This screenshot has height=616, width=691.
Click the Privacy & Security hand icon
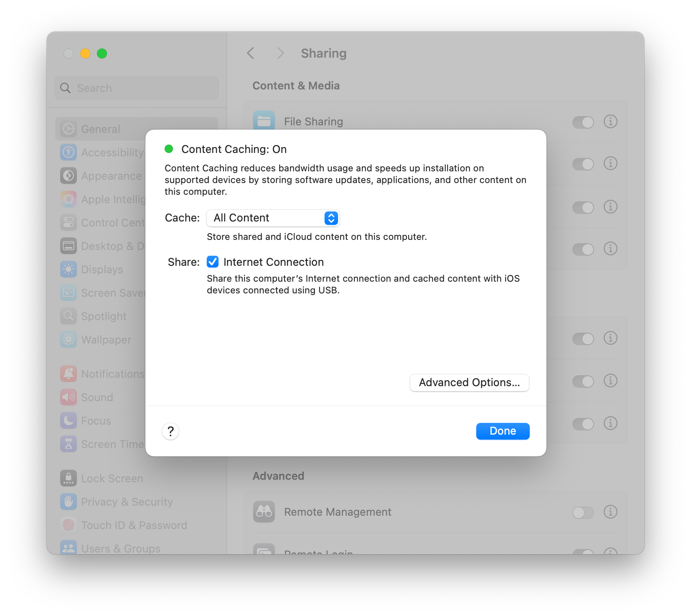69,501
